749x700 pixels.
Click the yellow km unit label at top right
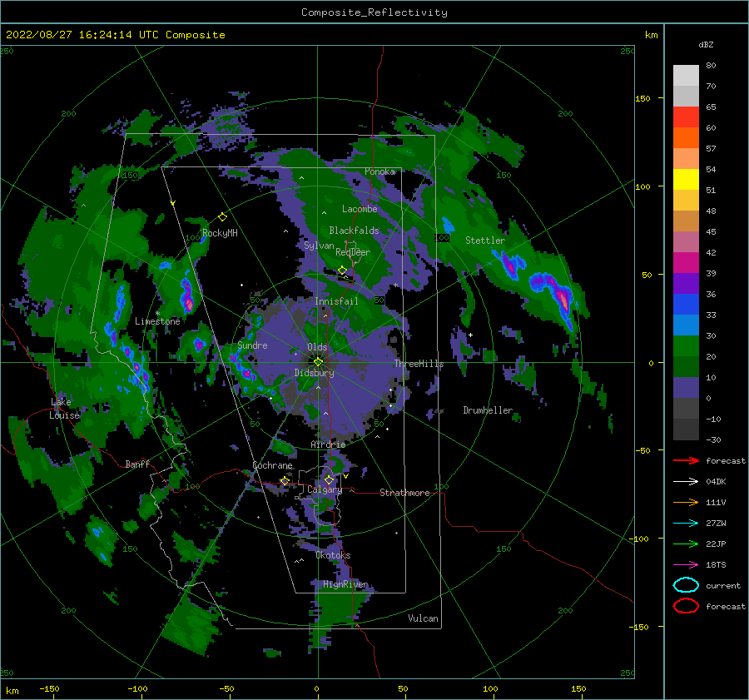pyautogui.click(x=651, y=35)
